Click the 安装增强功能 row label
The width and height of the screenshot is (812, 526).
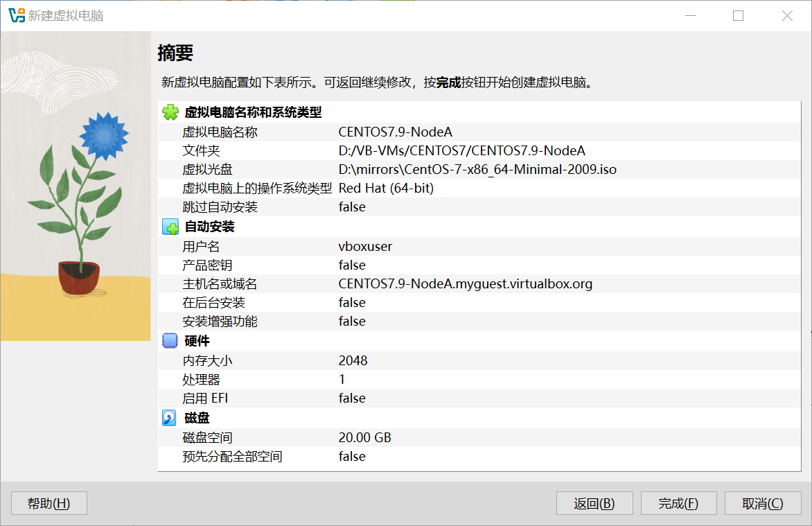pos(220,322)
